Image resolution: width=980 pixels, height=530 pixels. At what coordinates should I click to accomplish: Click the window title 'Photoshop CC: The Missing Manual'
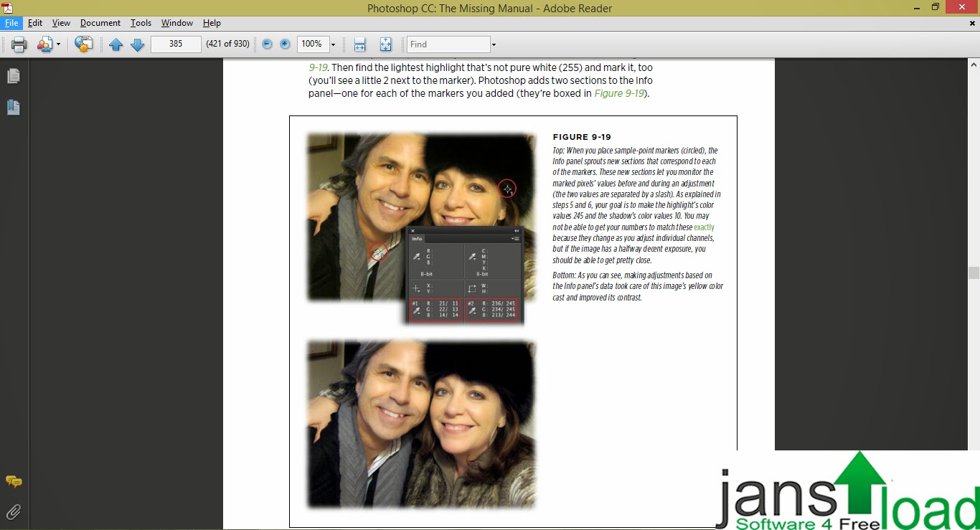pyautogui.click(x=450, y=8)
